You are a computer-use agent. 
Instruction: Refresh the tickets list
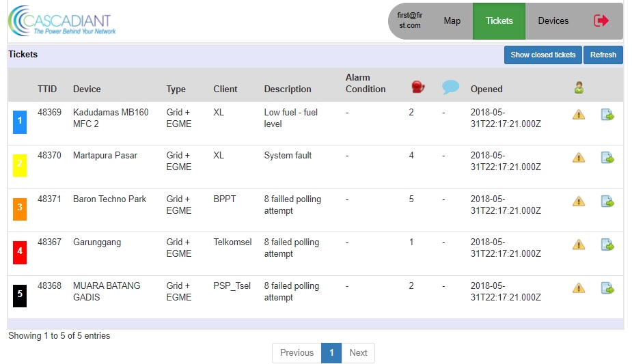click(603, 55)
